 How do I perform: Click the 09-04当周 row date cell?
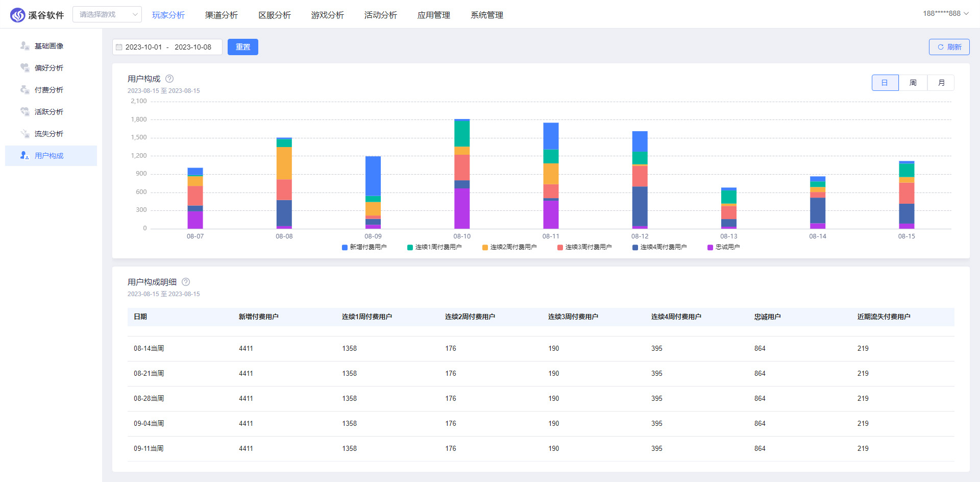tap(149, 423)
